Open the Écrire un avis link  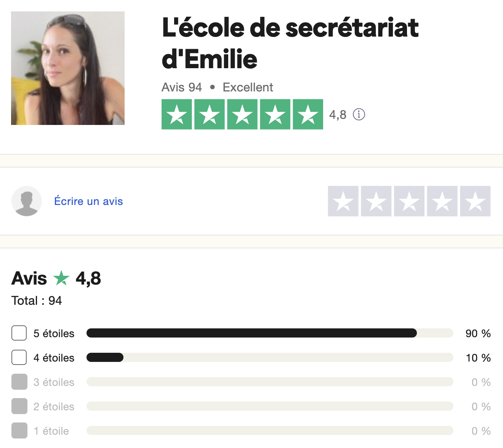pos(88,201)
